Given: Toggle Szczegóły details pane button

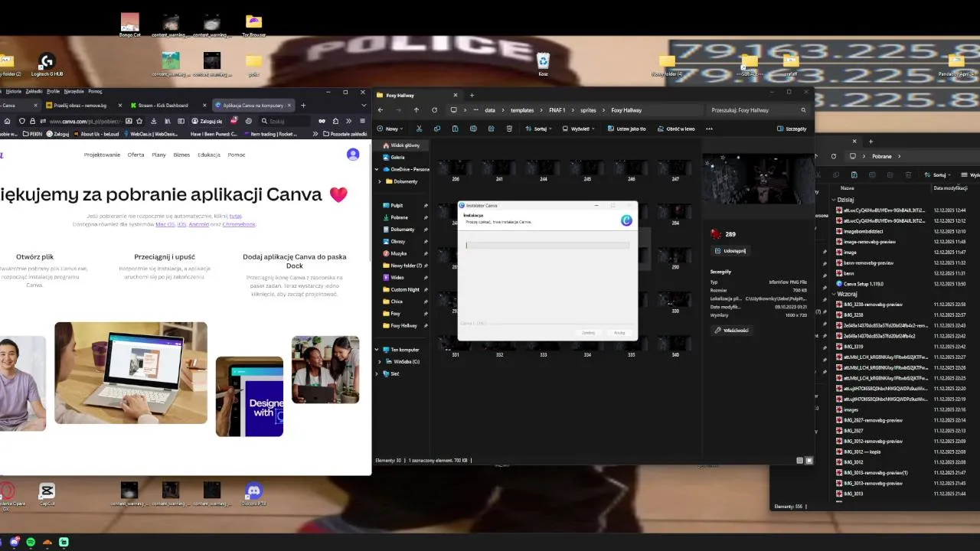Looking at the screenshot, I should [792, 129].
